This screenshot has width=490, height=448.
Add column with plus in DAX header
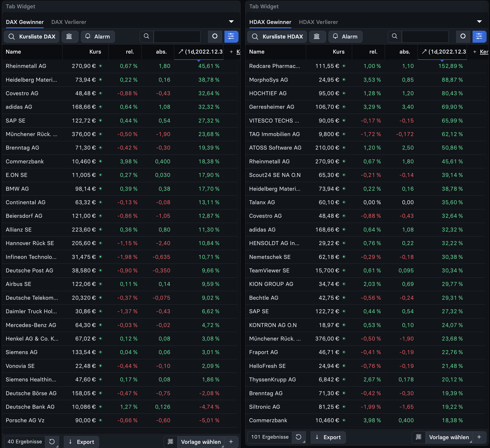point(231,52)
